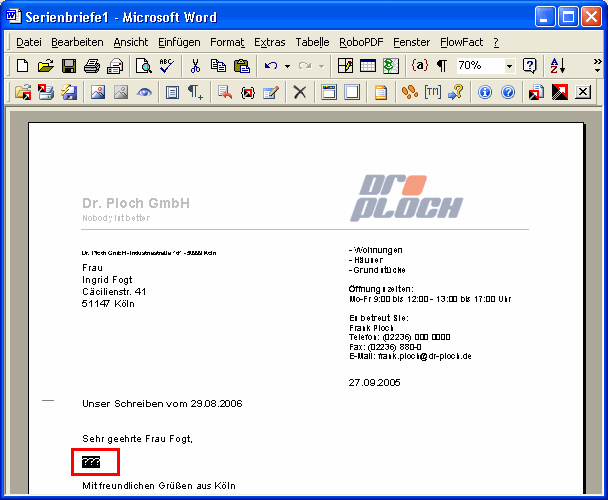The width and height of the screenshot is (608, 500).
Task: Click the New blank document icon
Action: (22, 66)
